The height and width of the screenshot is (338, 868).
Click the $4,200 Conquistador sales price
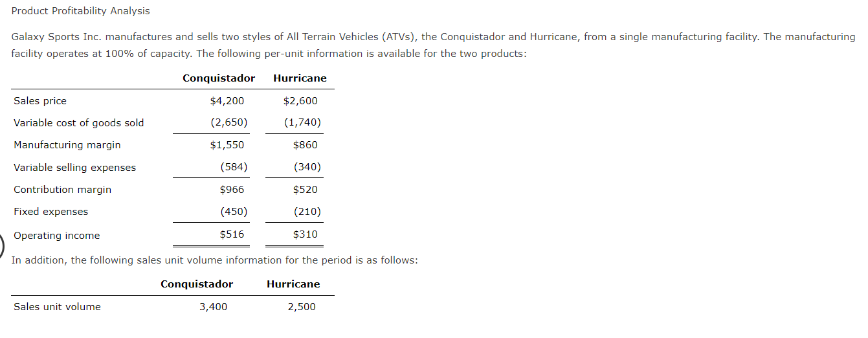[227, 101]
